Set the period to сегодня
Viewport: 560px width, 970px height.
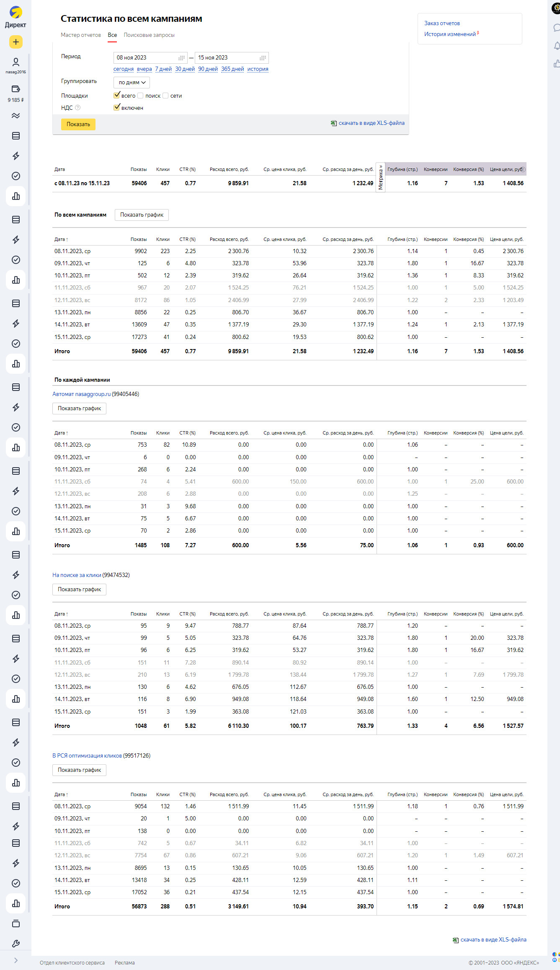click(x=124, y=69)
